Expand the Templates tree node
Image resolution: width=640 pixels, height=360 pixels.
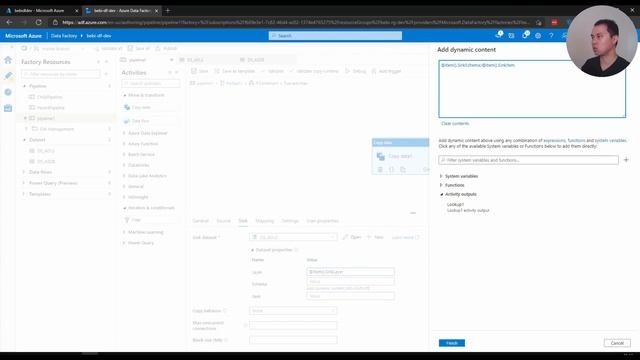(24, 194)
